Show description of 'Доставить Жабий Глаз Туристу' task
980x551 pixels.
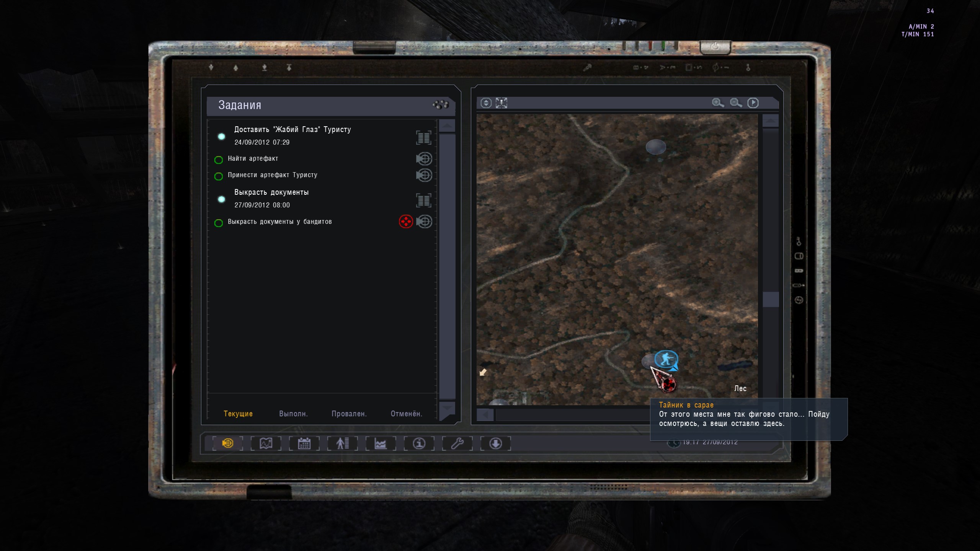point(424,137)
